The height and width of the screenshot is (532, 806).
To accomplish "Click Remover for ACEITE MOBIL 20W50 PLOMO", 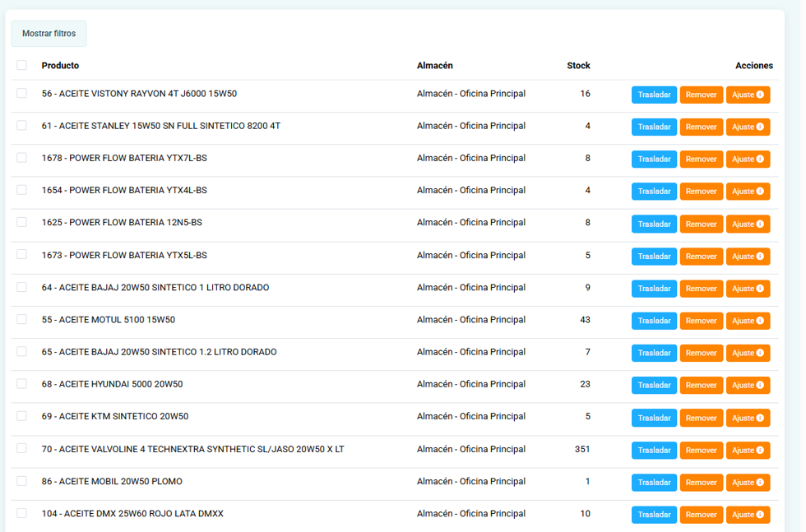I will pyautogui.click(x=701, y=483).
